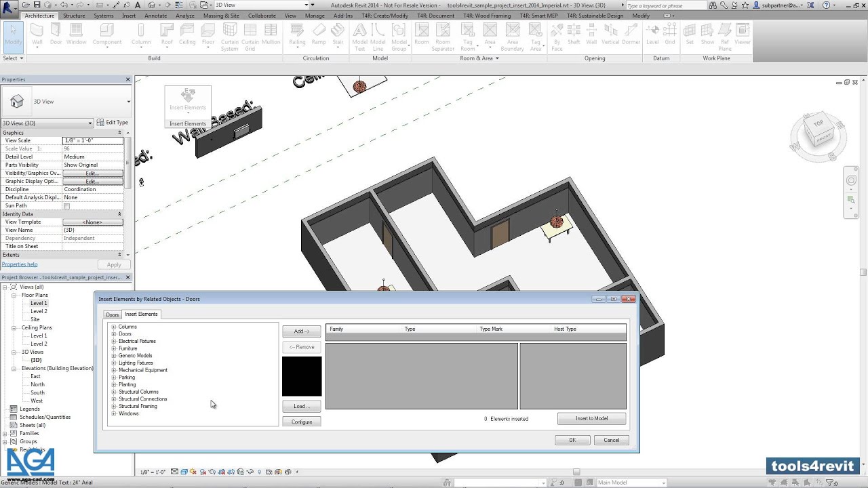This screenshot has height=488, width=868.
Task: Select the Door tool
Action: point(56,34)
